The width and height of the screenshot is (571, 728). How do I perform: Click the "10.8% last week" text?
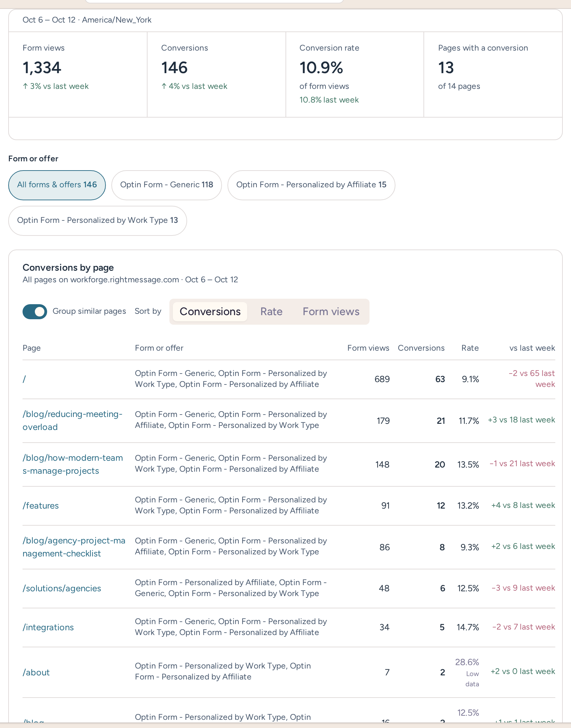329,100
